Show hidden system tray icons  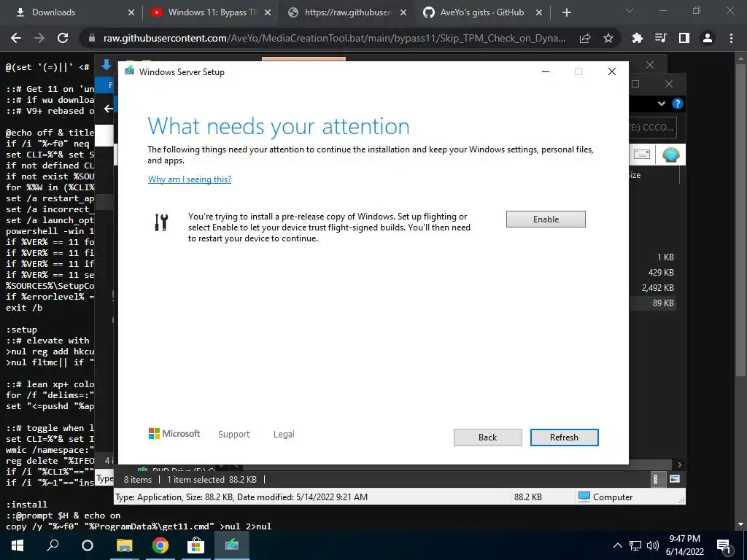click(x=617, y=545)
